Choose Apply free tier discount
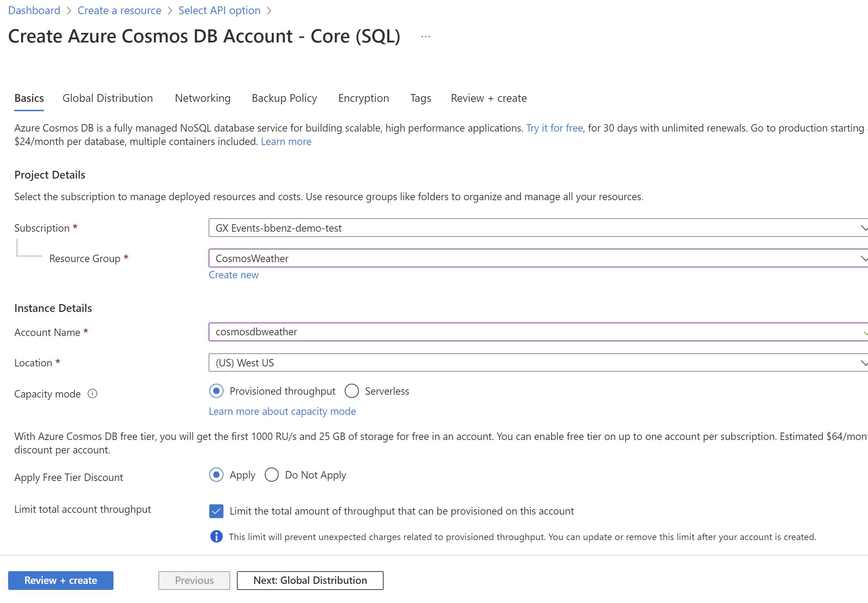The width and height of the screenshot is (868, 603). 216,475
